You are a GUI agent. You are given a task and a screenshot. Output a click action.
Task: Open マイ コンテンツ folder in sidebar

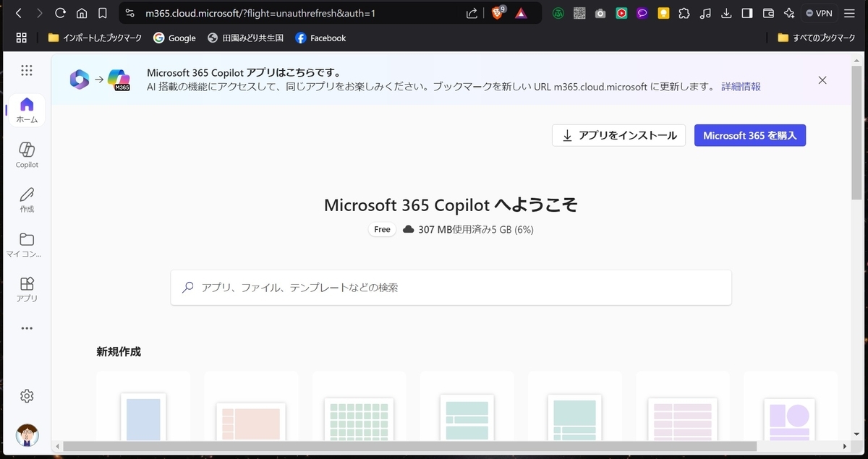pos(27,244)
